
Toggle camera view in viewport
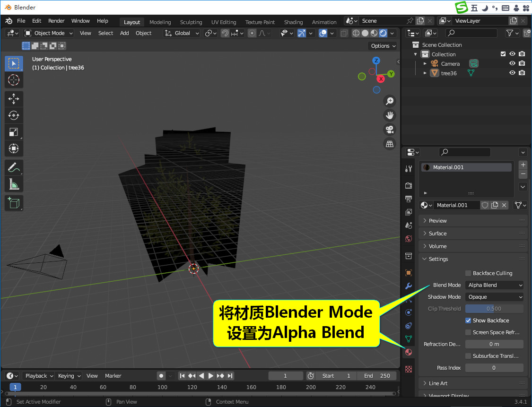tap(390, 130)
